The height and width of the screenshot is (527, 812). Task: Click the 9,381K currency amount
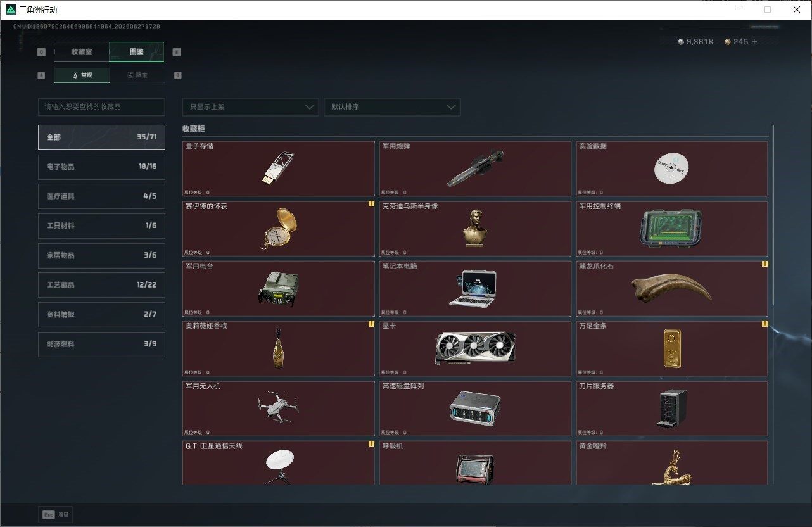pyautogui.click(x=701, y=42)
